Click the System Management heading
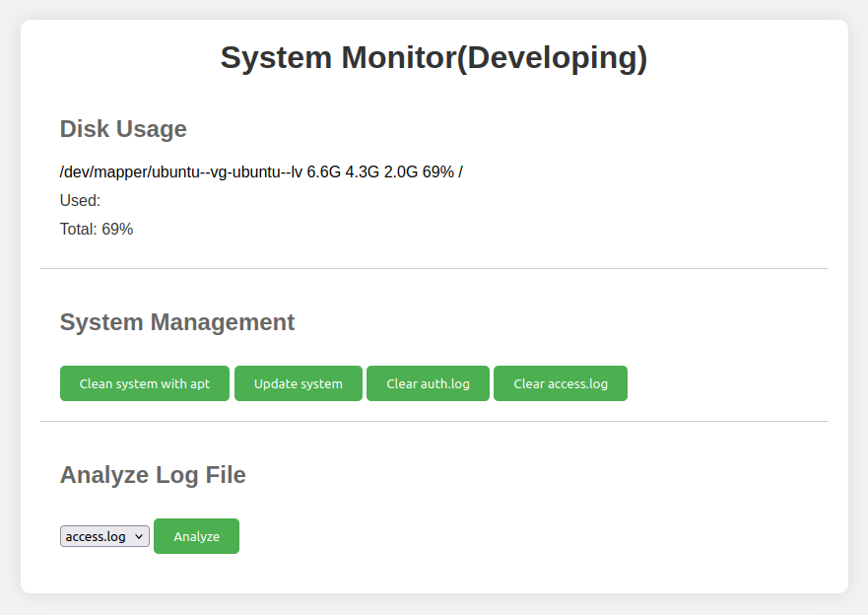 coord(177,322)
